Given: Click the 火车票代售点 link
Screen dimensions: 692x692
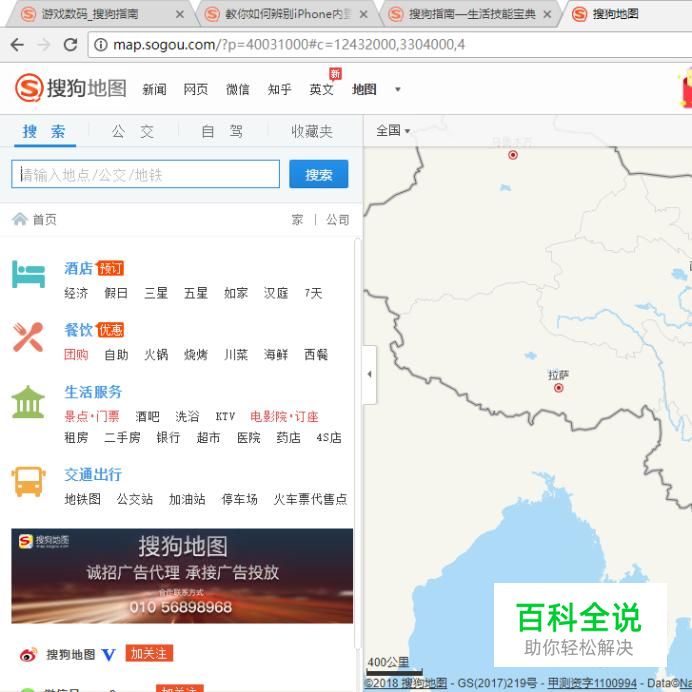Looking at the screenshot, I should (310, 499).
